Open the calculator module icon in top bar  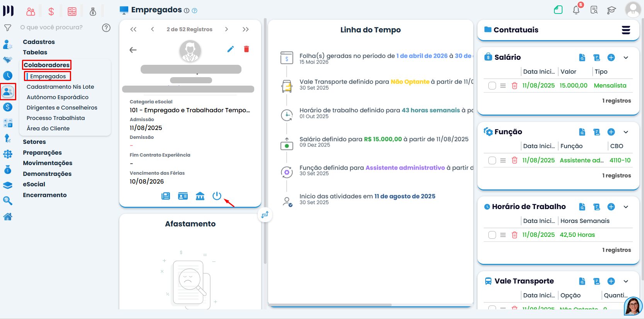(72, 12)
